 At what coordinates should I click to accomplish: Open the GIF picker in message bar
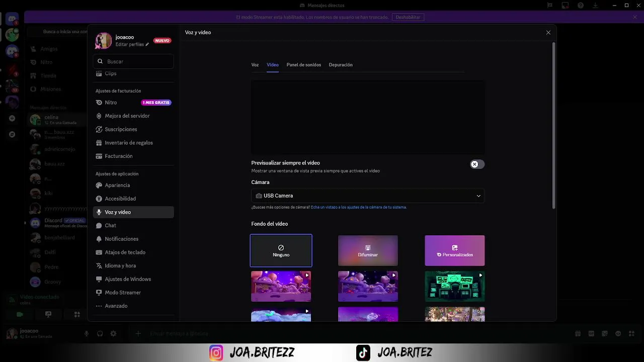point(591,333)
